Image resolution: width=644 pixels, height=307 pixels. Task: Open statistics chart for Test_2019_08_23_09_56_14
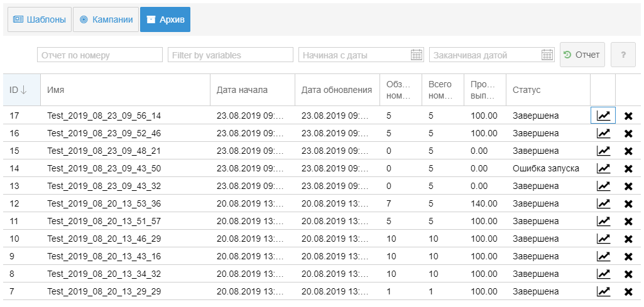603,116
